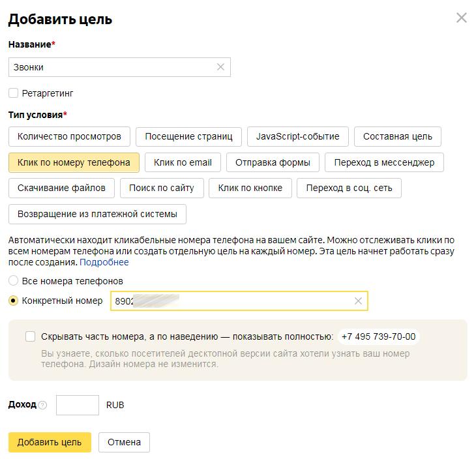Click into the Доход input field
The image size is (476, 459).
tap(78, 405)
